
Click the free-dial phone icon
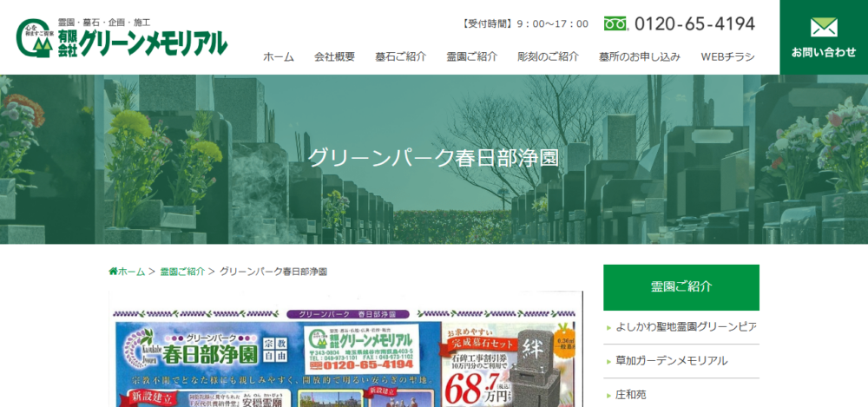pyautogui.click(x=615, y=23)
